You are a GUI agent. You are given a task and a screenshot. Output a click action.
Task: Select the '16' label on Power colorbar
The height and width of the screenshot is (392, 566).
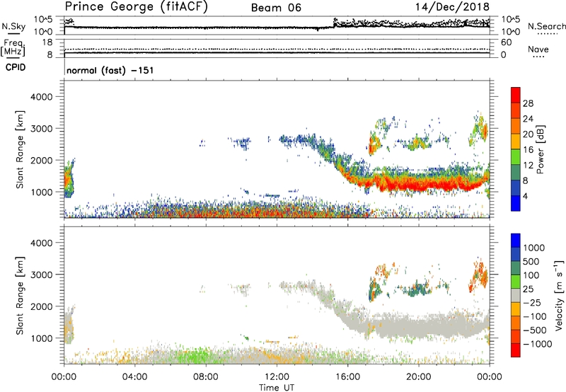click(528, 150)
